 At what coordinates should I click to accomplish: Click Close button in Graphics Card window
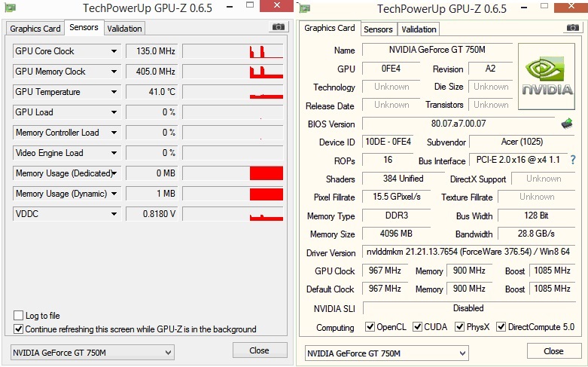tap(553, 351)
